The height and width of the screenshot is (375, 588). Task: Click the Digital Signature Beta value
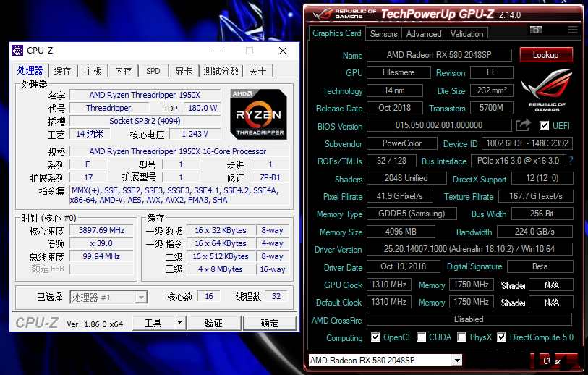click(x=540, y=266)
